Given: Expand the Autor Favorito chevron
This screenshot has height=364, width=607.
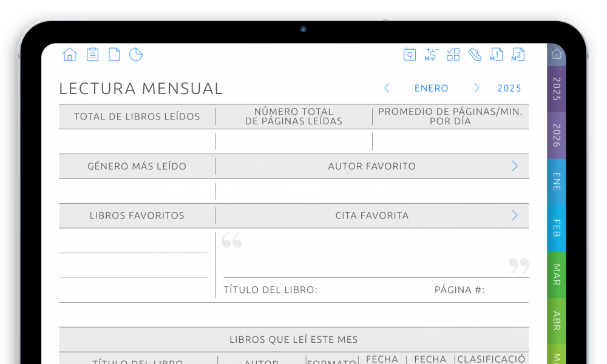Looking at the screenshot, I should (515, 166).
